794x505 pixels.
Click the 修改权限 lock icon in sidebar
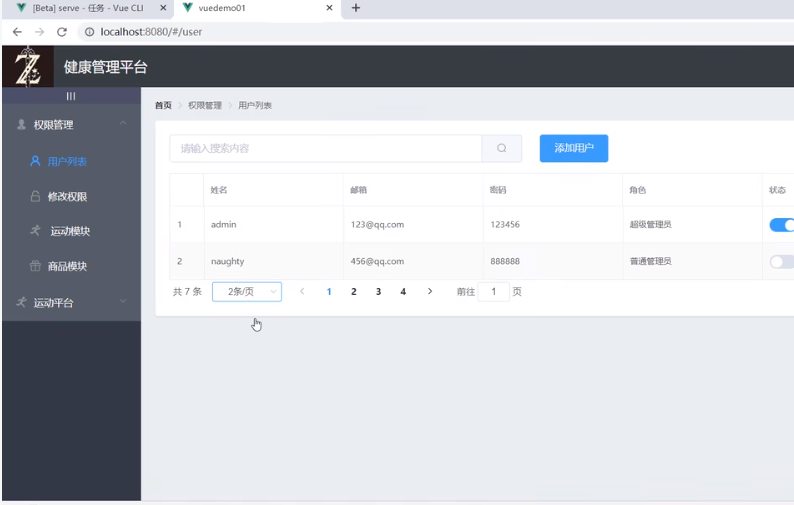pos(35,196)
